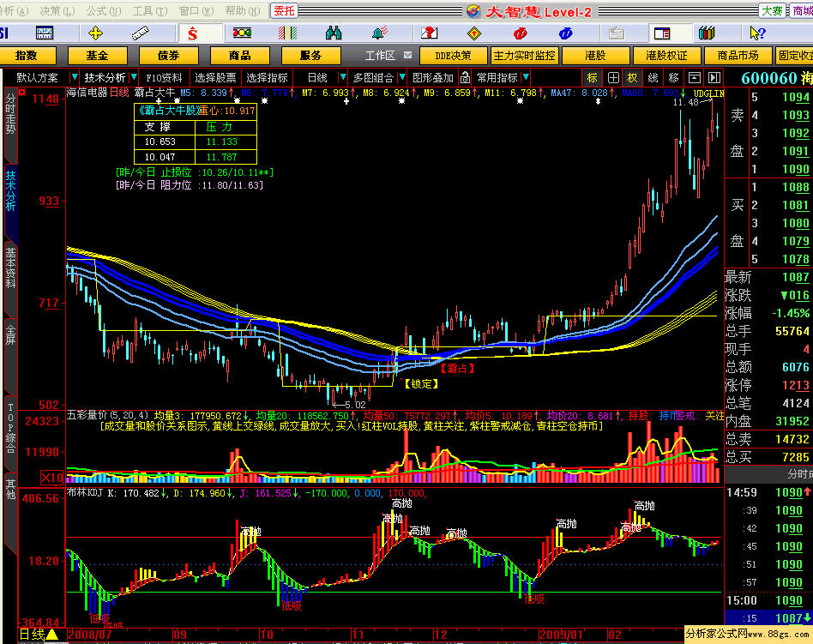The image size is (813, 644).
Task: Toggle the 标 marker button
Action: click(592, 78)
